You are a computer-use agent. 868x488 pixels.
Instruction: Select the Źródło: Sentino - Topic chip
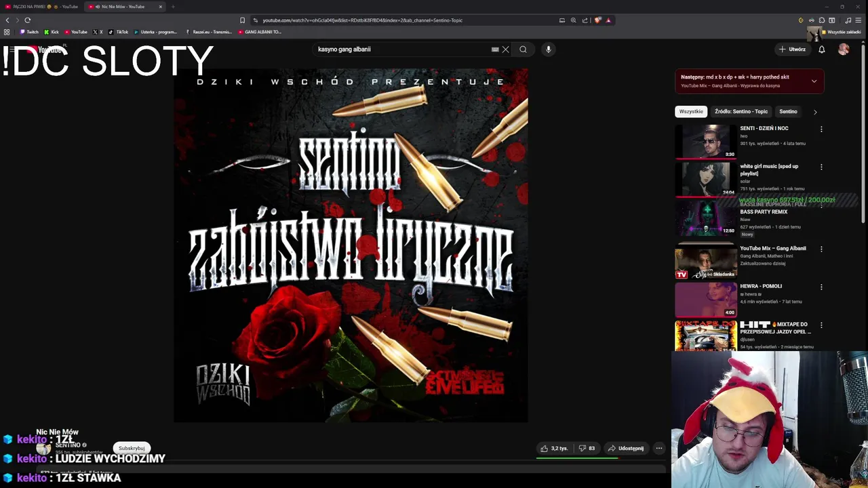741,111
